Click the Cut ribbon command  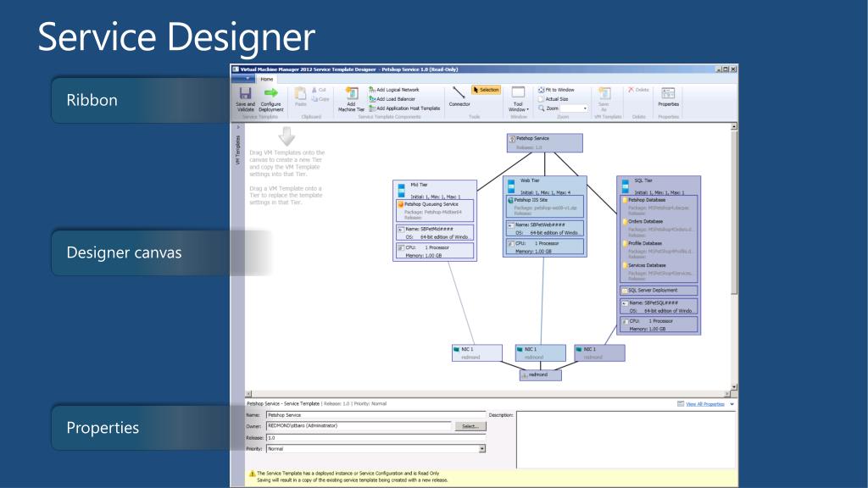click(x=319, y=90)
